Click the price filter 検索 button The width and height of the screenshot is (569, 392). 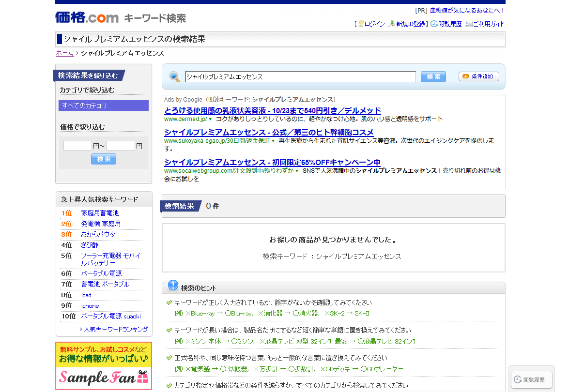104,159
